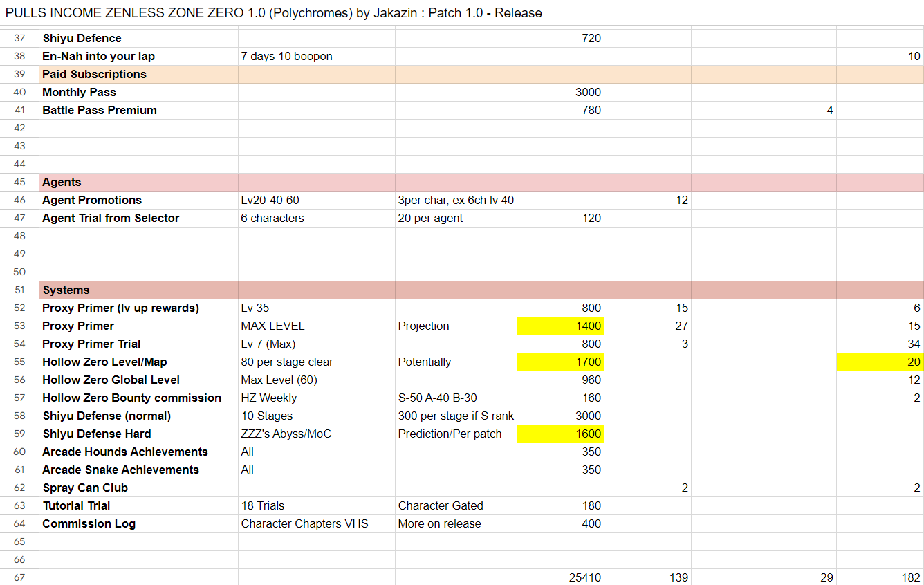Select the Battle Pass Premium cell
This screenshot has height=585, width=924.
tap(138, 110)
